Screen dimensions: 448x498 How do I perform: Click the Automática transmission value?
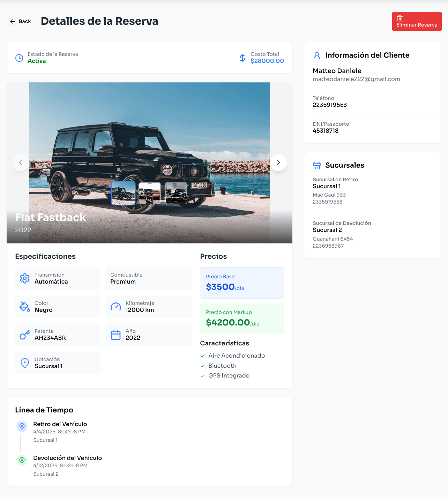point(51,281)
